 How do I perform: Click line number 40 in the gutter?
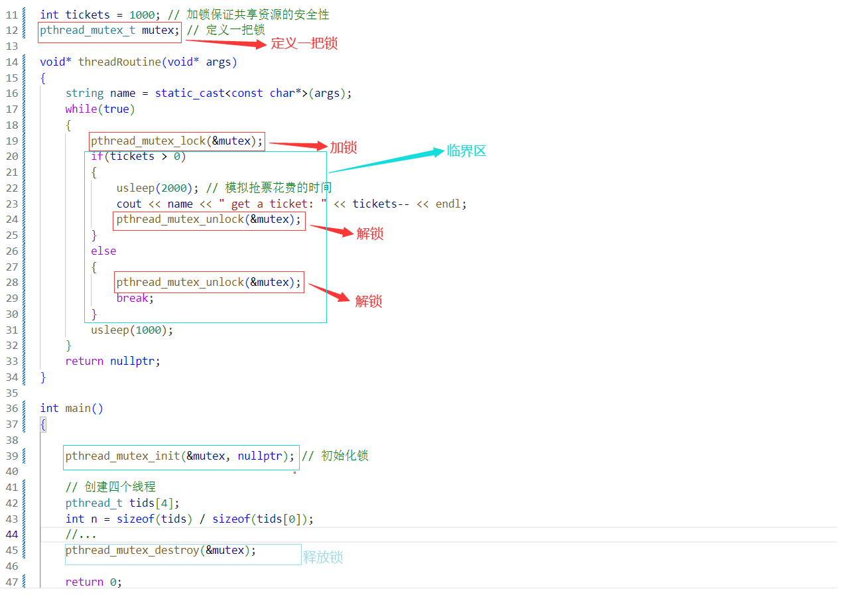click(12, 472)
